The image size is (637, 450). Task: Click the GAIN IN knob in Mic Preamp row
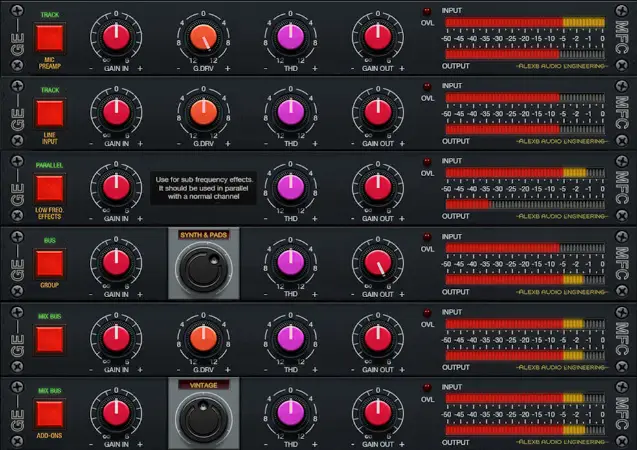click(x=116, y=37)
